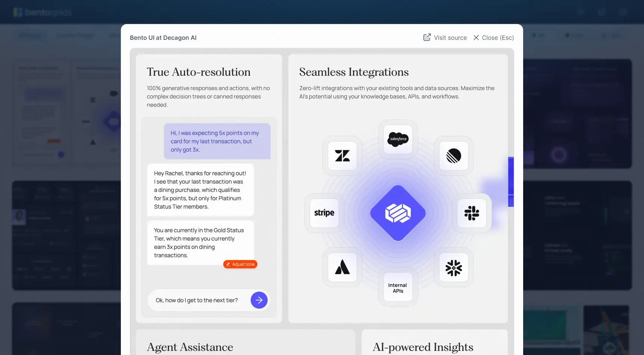Click the Visit source external-link icon
Screen dimensions: 644x355
pyautogui.click(x=427, y=37)
